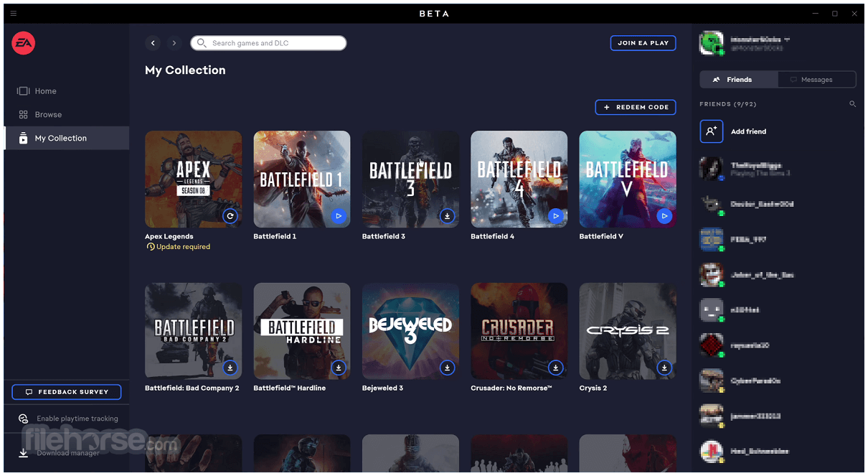The image size is (868, 476).
Task: Click the 'FRIENDS (9/92)' header text
Action: pos(728,104)
